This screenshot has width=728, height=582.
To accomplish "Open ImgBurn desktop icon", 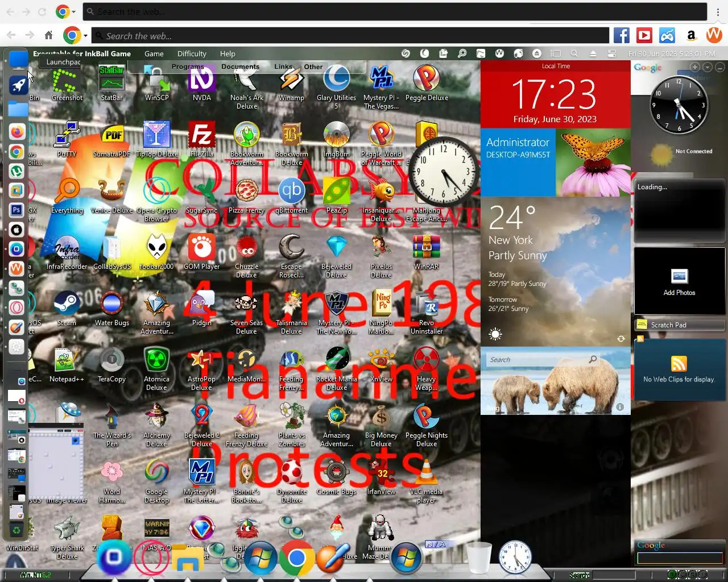I will [336, 139].
